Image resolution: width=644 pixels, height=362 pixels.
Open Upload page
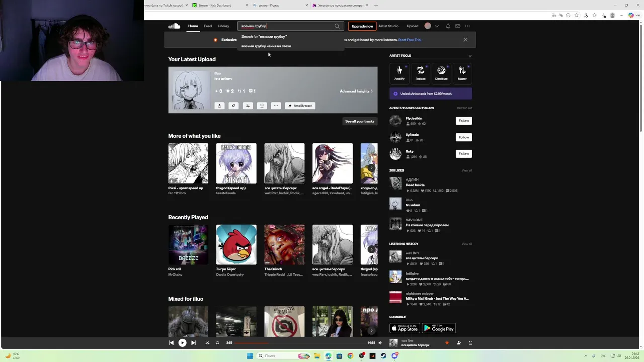tap(412, 26)
